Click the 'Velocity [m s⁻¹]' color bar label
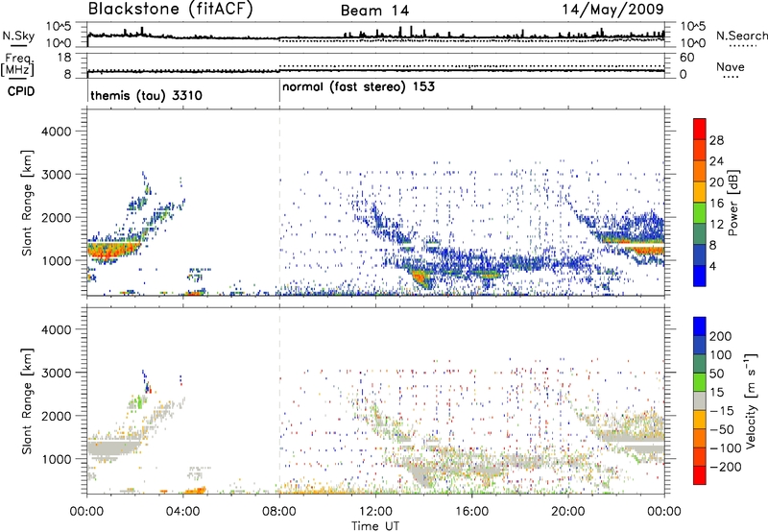768x532 pixels. pos(751,400)
